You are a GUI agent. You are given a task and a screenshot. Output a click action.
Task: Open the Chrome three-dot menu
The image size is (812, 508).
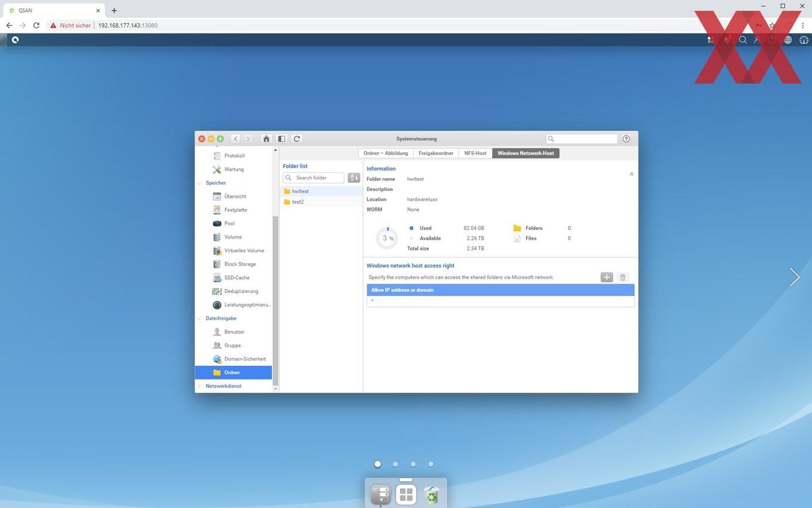pos(803,26)
